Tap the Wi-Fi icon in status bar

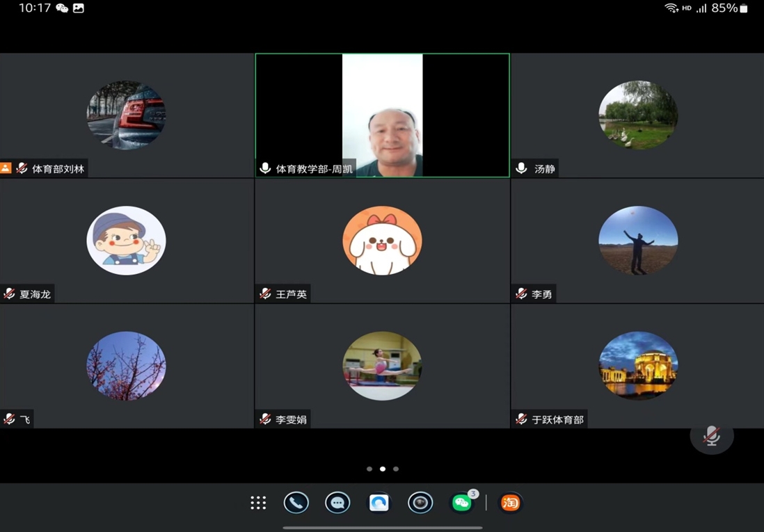coord(671,8)
